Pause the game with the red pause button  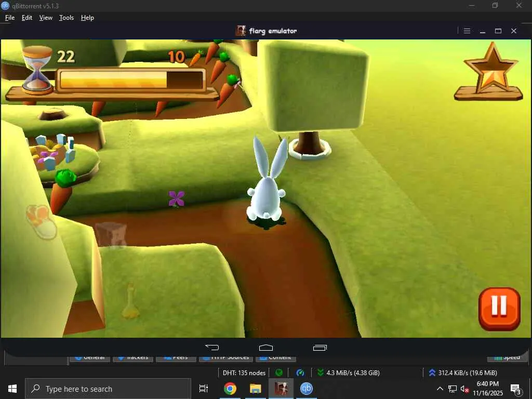pyautogui.click(x=499, y=309)
